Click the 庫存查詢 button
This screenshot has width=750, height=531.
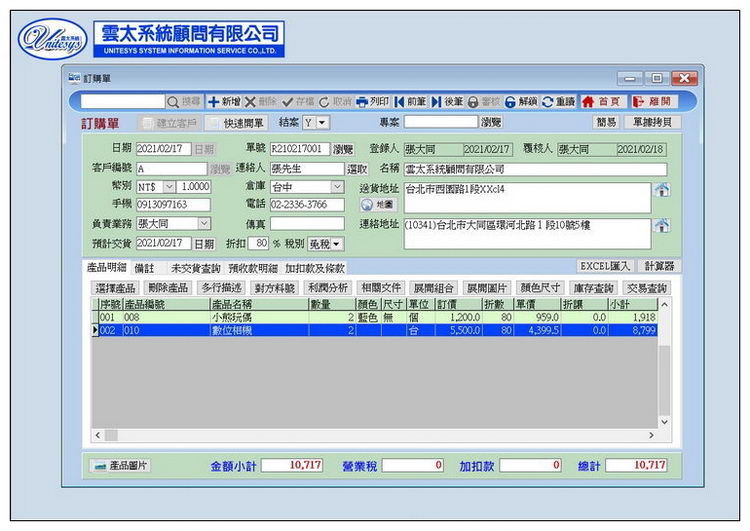point(593,288)
